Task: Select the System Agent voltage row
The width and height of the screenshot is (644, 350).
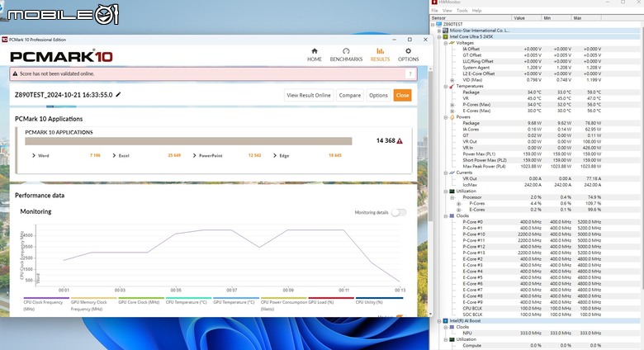Action: (532, 68)
